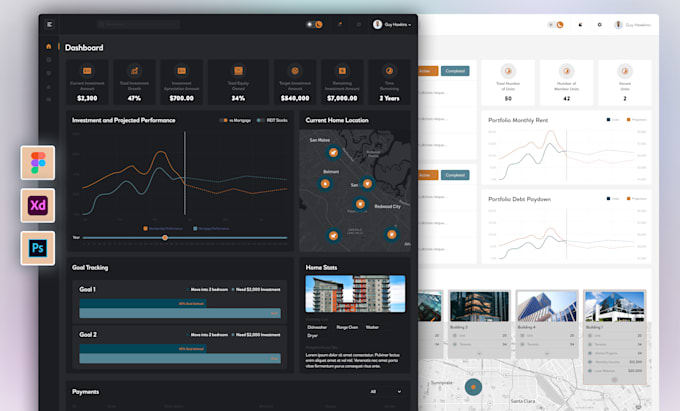Click the Guy Hawkins avatar in dark header
Viewport: 680px width, 411px height.
pyautogui.click(x=377, y=24)
